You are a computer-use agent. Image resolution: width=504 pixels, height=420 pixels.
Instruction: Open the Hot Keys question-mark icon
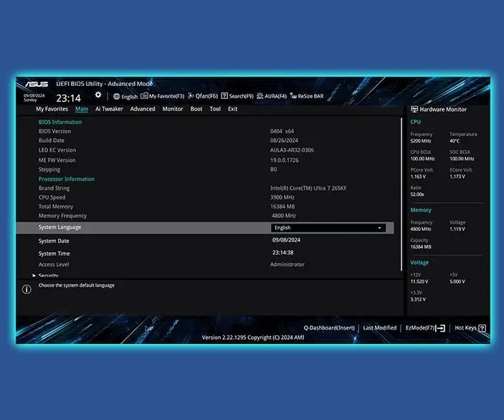tap(482, 328)
